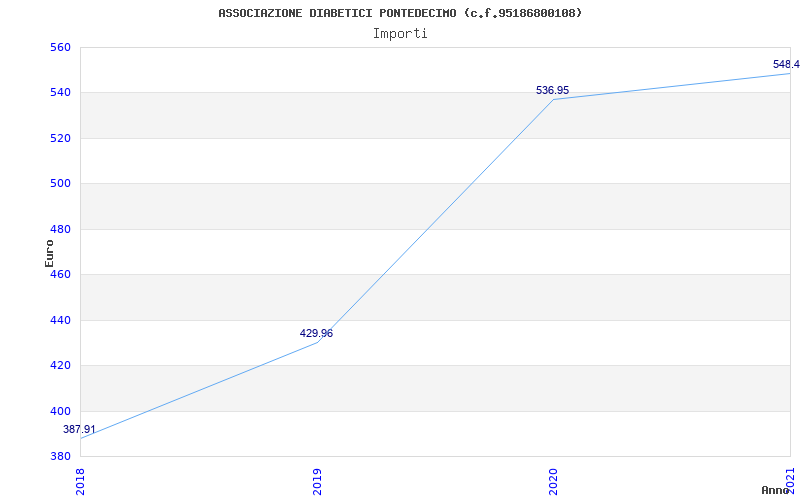Click the 536.95 data point label
The image size is (800, 500).
click(x=552, y=90)
